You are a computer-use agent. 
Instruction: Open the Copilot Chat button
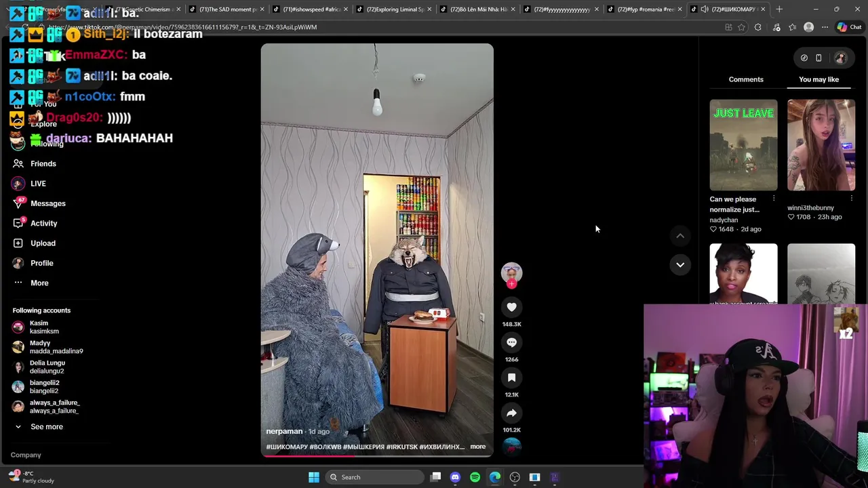pos(849,27)
